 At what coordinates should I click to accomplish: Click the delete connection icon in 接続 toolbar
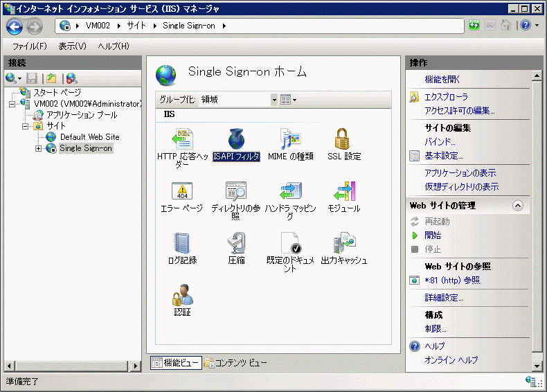pyautogui.click(x=71, y=78)
